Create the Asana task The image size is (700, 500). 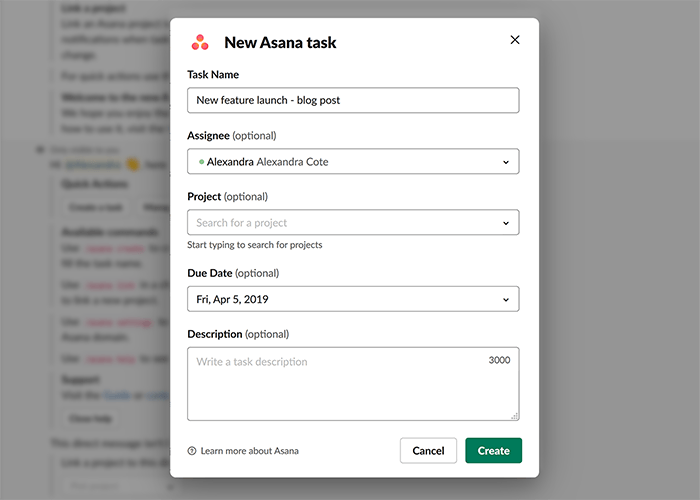493,450
